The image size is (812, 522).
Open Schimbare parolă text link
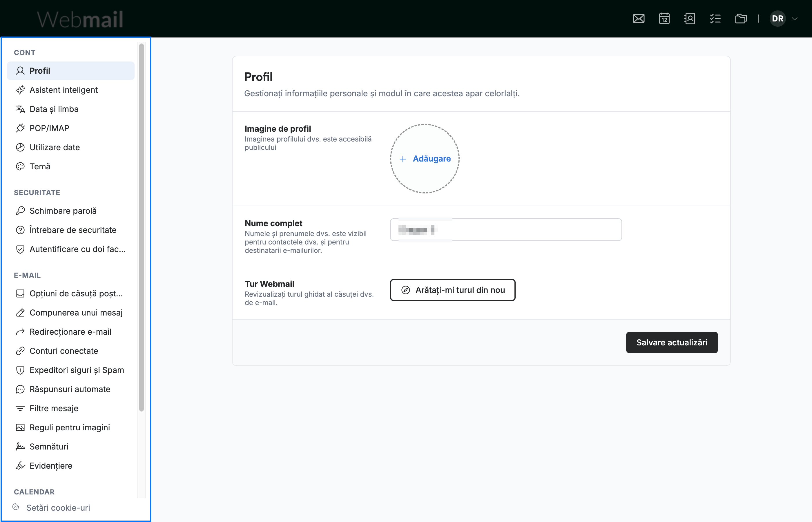click(x=63, y=211)
